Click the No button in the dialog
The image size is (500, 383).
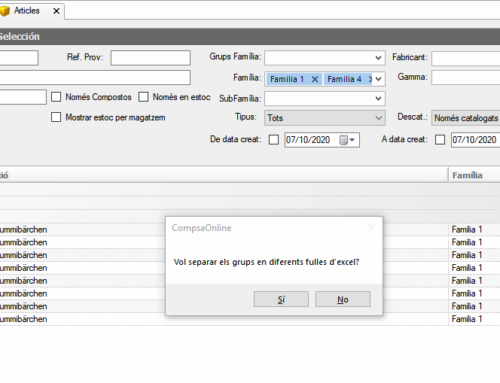pos(343,299)
